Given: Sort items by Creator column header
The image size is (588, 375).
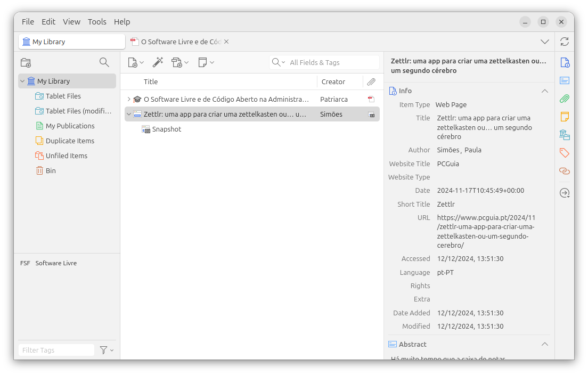Looking at the screenshot, I should 340,81.
